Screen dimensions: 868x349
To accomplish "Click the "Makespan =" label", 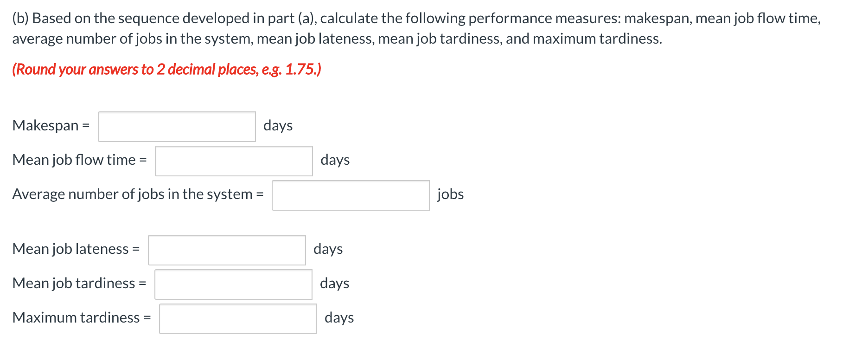I will tap(51, 126).
